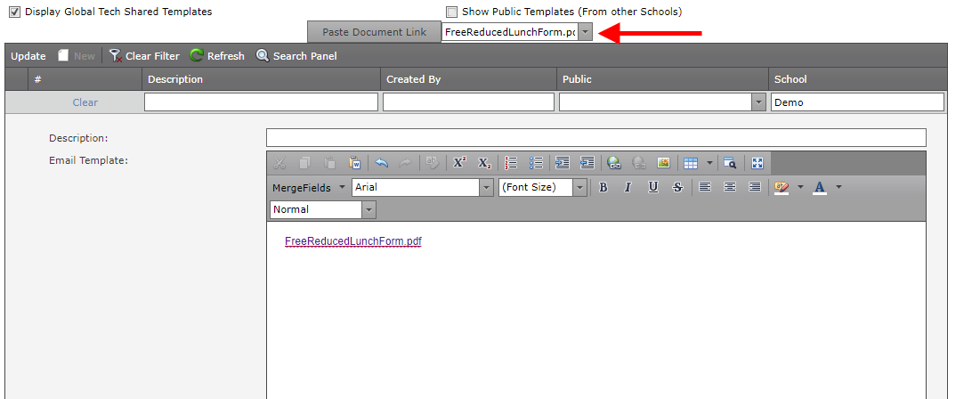The image size is (980, 399).
Task: Click the remove link icon
Action: [x=639, y=163]
